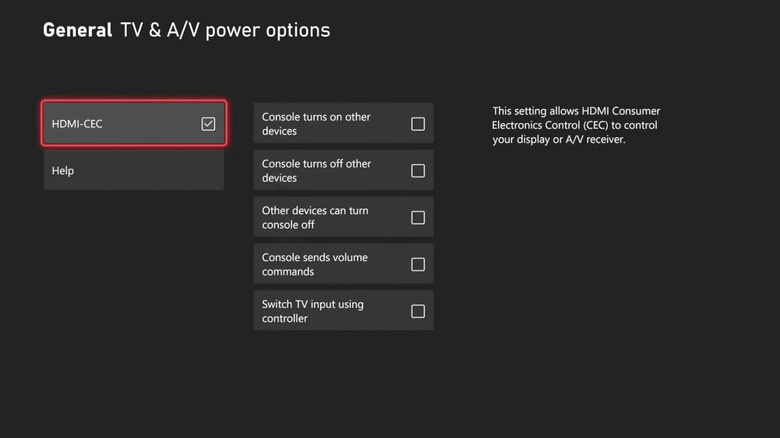Click the word Help in left panel

(x=63, y=171)
